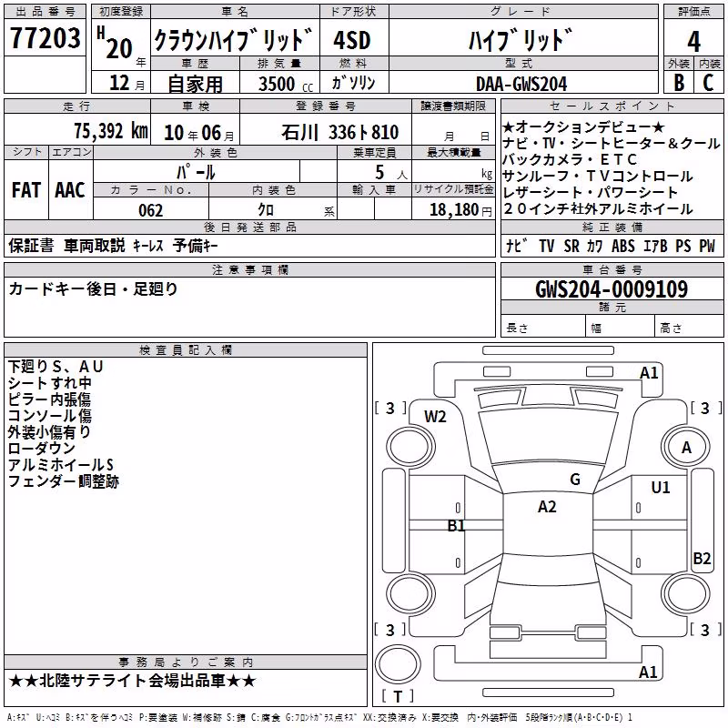Select registration number 石川 336ト810
728x728 pixels.
click(x=339, y=133)
